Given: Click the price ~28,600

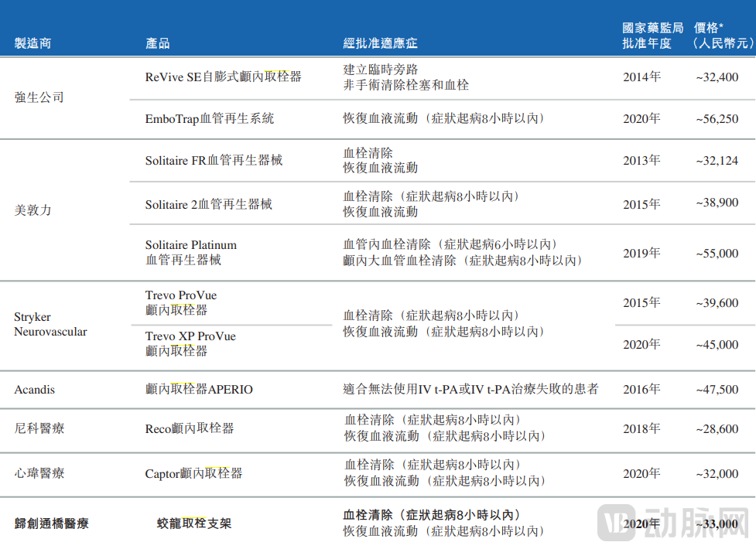Looking at the screenshot, I should pos(717,429).
